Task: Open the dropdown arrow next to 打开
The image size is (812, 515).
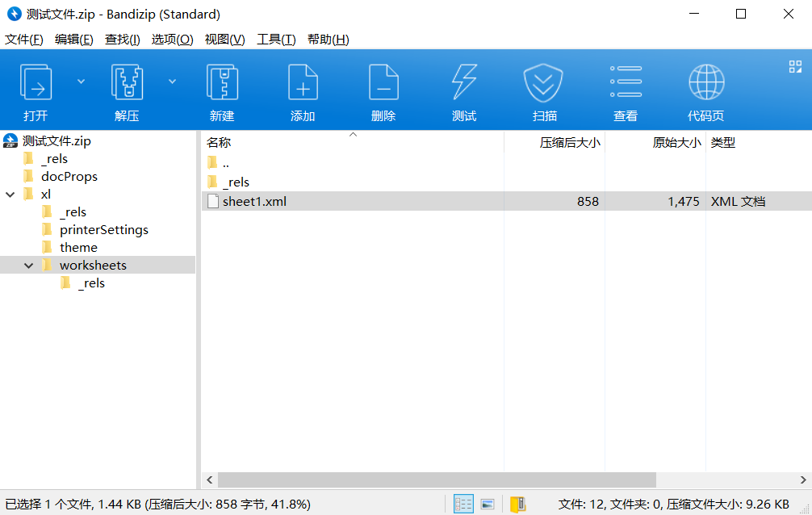Action: pyautogui.click(x=81, y=81)
